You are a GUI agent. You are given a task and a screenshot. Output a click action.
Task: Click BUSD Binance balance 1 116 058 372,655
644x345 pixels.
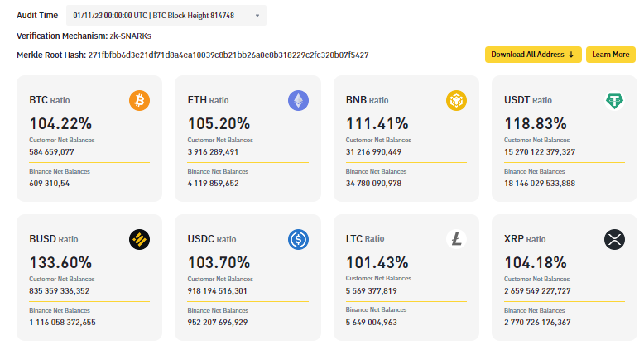coord(62,323)
